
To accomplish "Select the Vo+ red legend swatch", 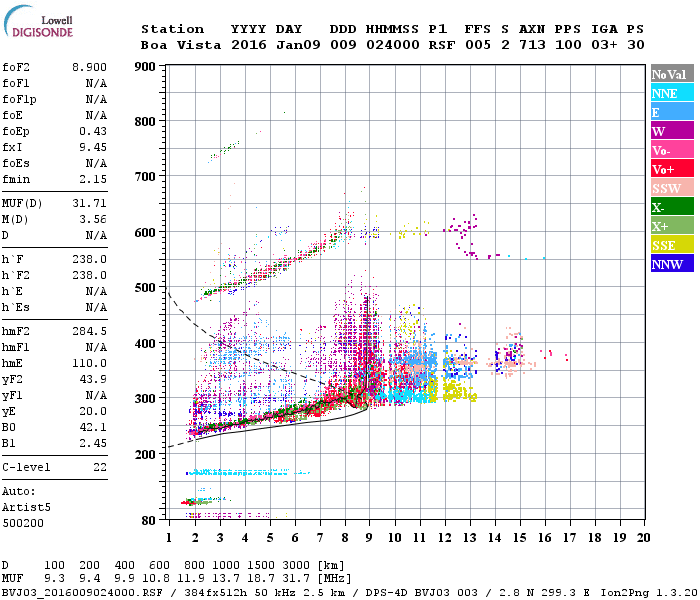I will 672,169.
